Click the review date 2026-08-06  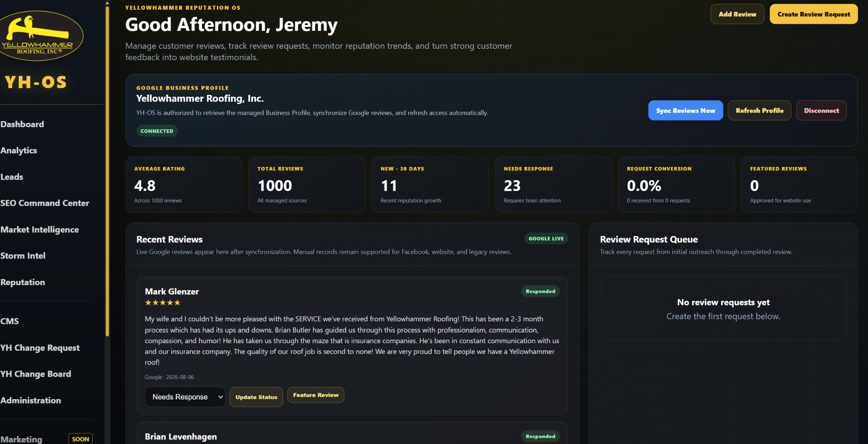coord(180,377)
